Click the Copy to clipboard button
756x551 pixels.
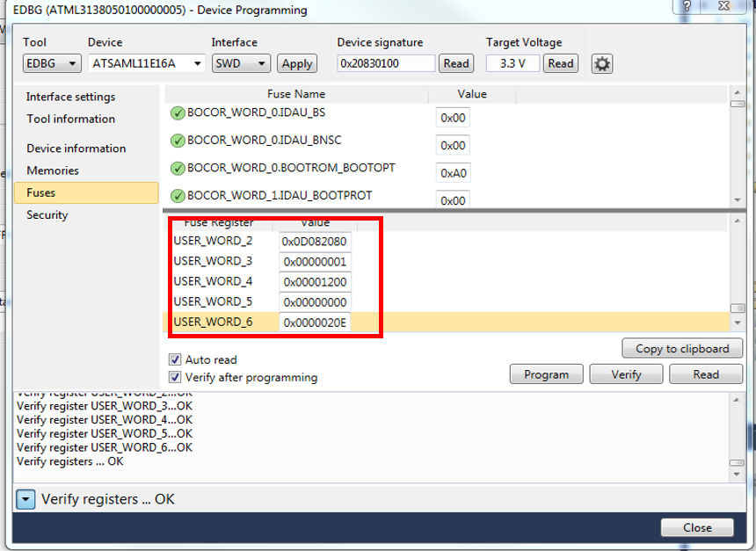(x=682, y=348)
